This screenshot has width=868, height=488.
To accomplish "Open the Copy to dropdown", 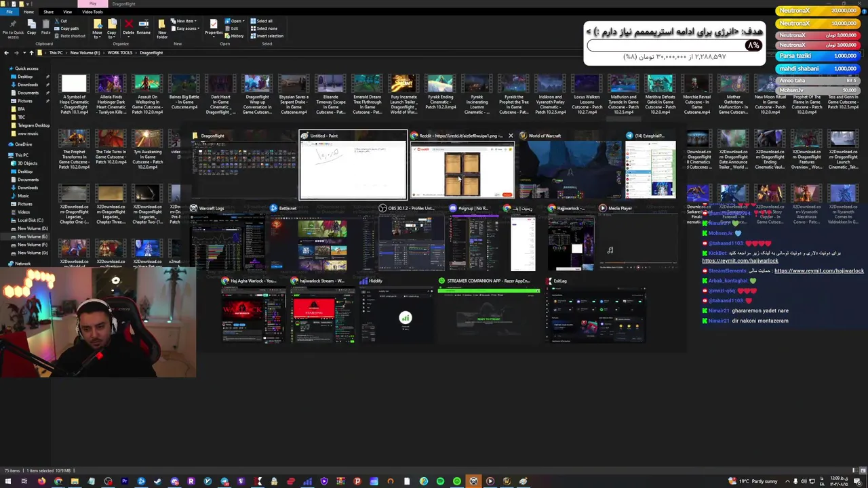I will pos(112,28).
